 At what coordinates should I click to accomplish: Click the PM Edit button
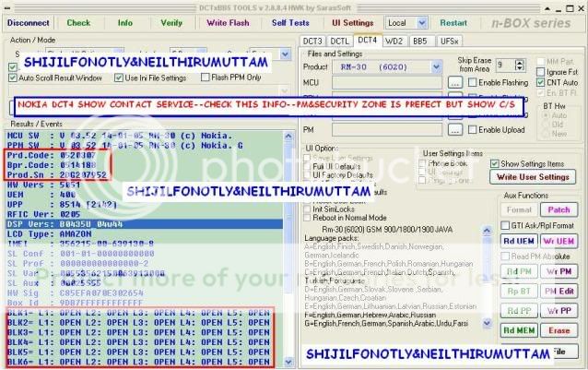(559, 291)
